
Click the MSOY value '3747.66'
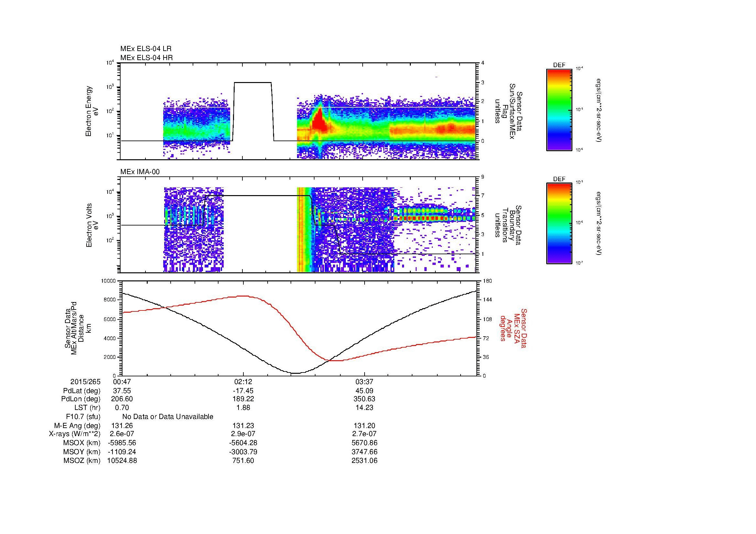pyautogui.click(x=364, y=452)
